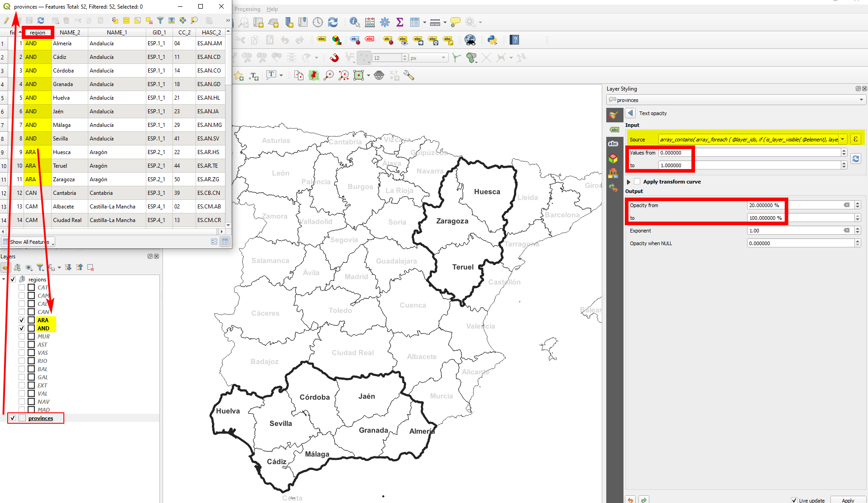Open map tips speech bubble tool

click(456, 22)
